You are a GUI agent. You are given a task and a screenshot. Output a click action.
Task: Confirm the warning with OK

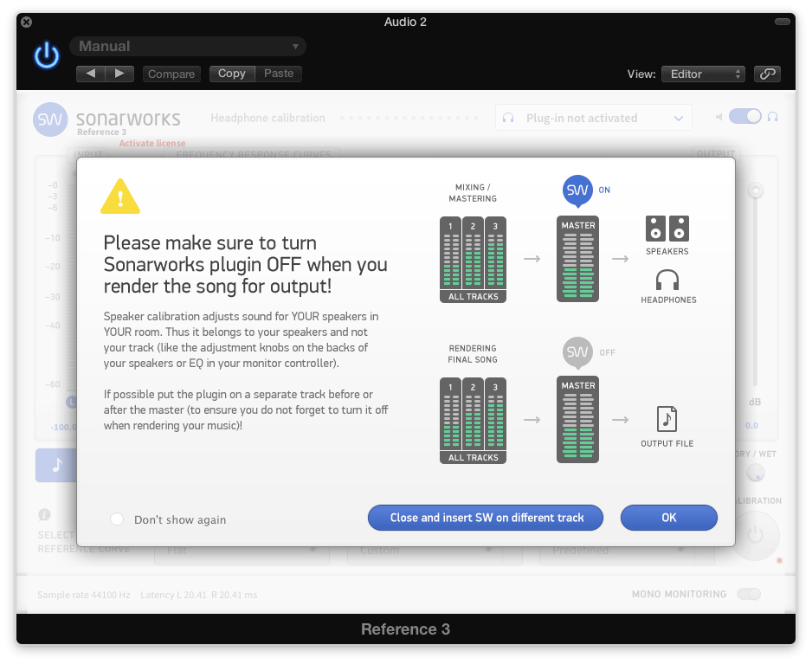click(668, 518)
